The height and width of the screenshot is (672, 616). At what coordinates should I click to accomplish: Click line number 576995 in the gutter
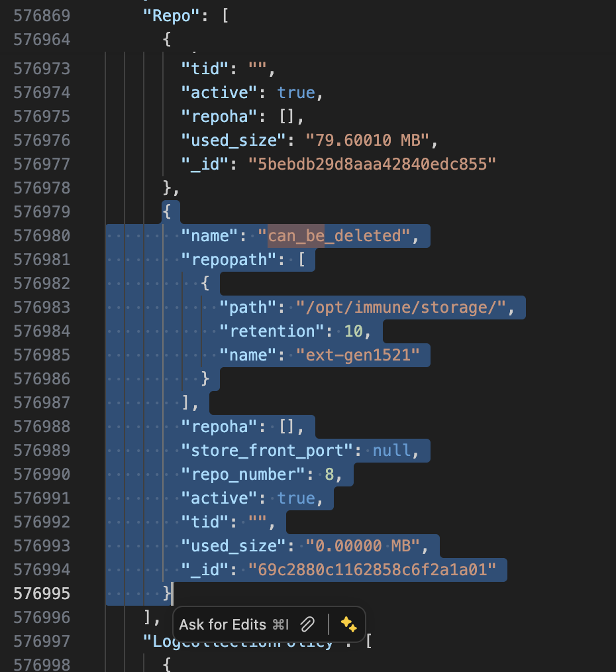click(43, 593)
